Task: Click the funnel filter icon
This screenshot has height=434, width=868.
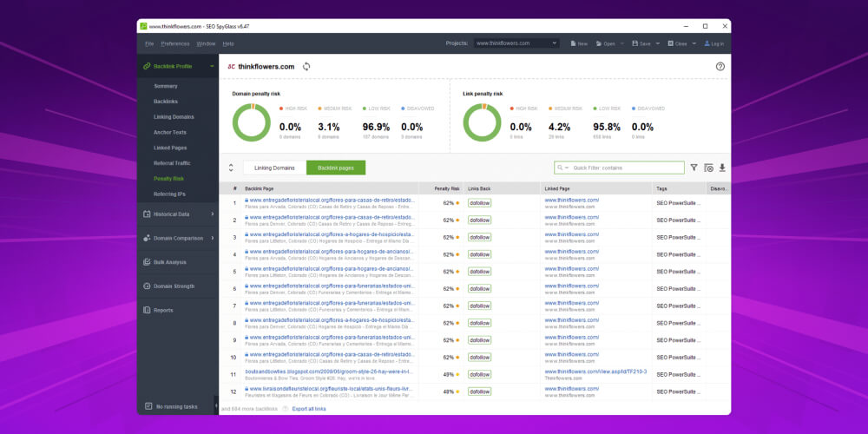Action: 694,168
